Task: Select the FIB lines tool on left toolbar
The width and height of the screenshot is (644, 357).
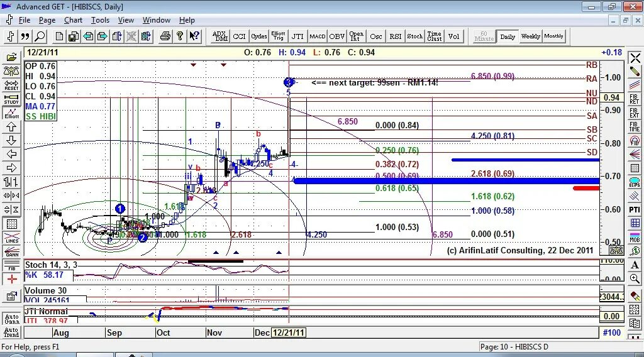Action: tap(11, 265)
